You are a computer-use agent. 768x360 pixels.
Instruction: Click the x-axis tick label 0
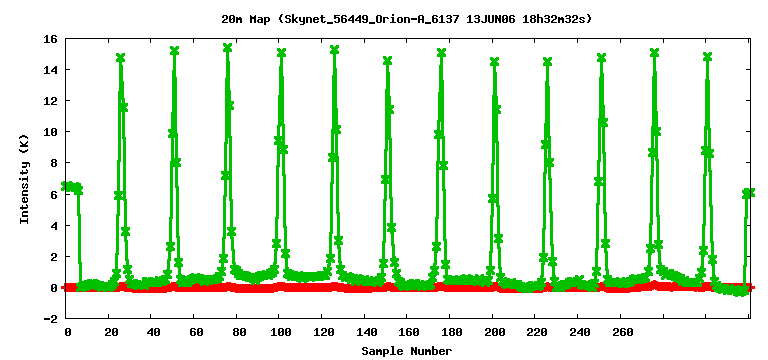pyautogui.click(x=68, y=332)
